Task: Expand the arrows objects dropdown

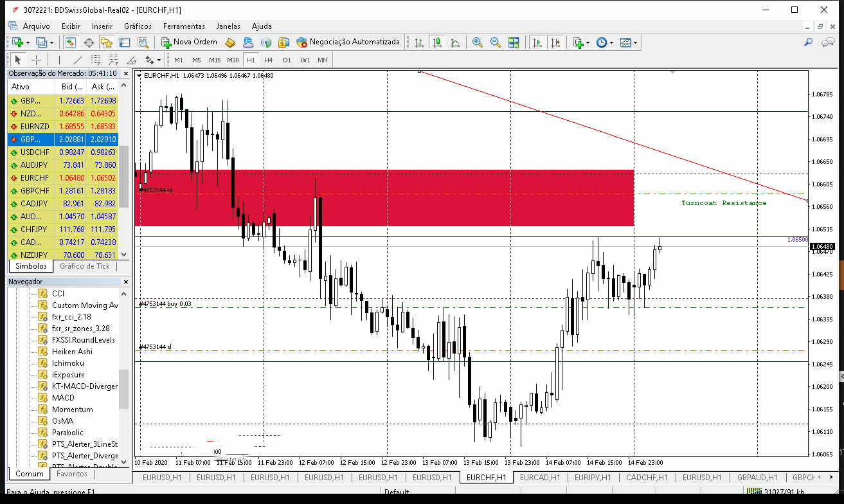Action: pyautogui.click(x=158, y=60)
